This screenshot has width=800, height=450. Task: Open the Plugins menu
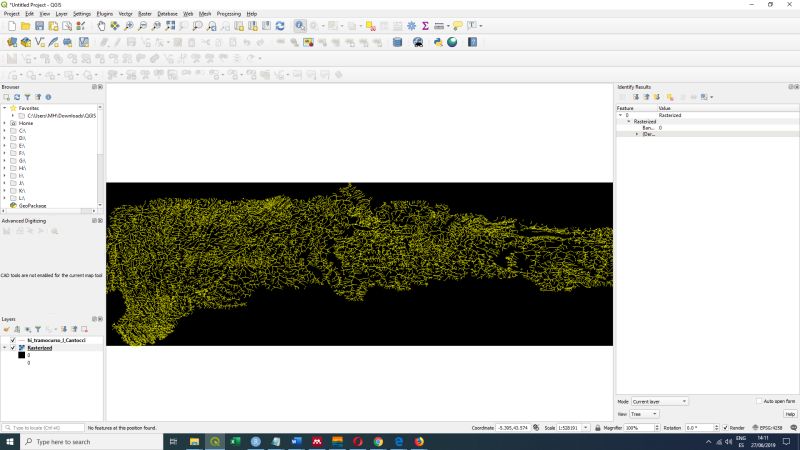pyautogui.click(x=105, y=14)
